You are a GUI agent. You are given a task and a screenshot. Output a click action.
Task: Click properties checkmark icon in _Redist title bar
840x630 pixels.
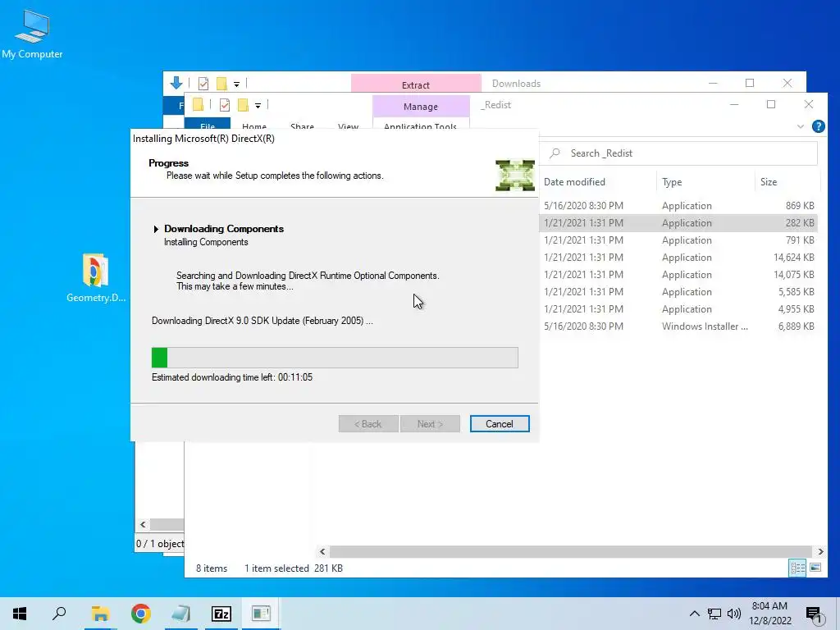[x=225, y=105]
